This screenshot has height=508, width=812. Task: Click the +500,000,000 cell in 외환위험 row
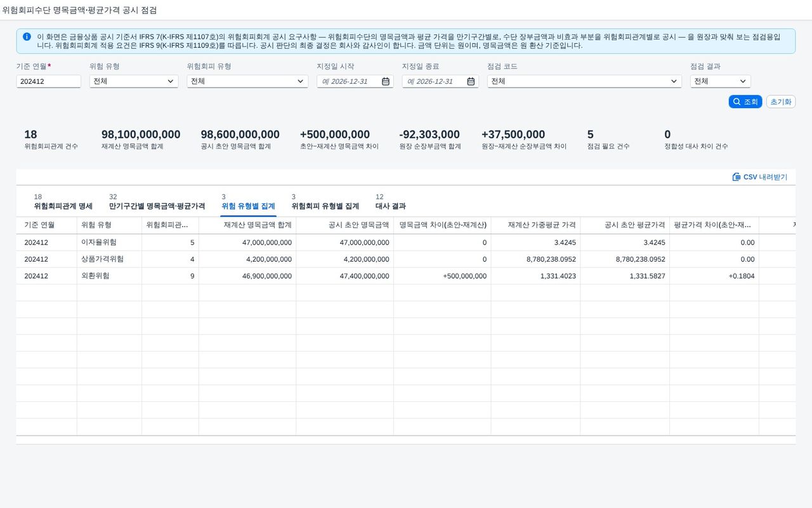(442, 276)
